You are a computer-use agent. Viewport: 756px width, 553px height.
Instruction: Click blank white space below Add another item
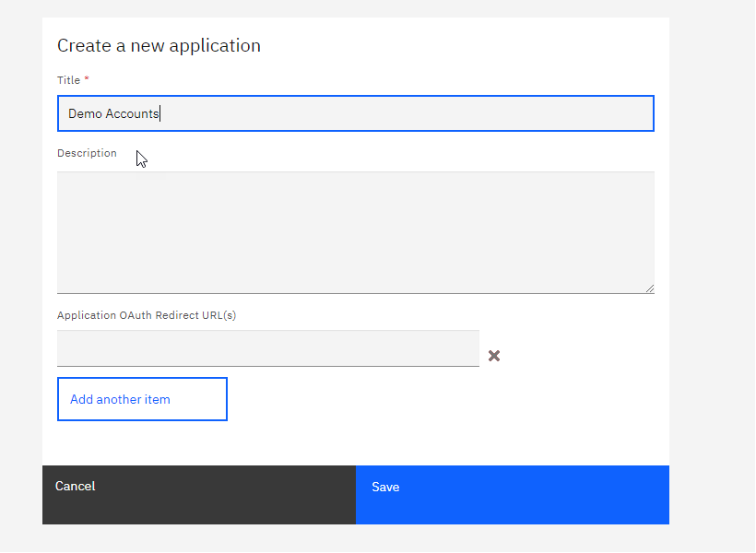[355, 442]
